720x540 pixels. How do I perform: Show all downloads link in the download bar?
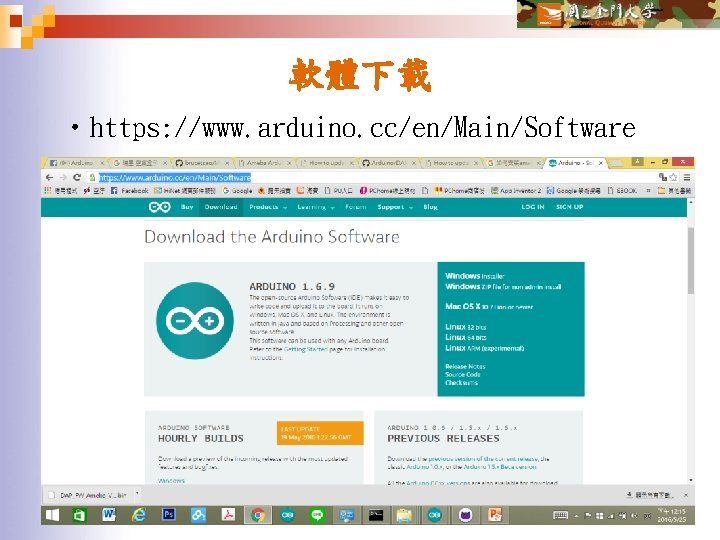pos(650,495)
